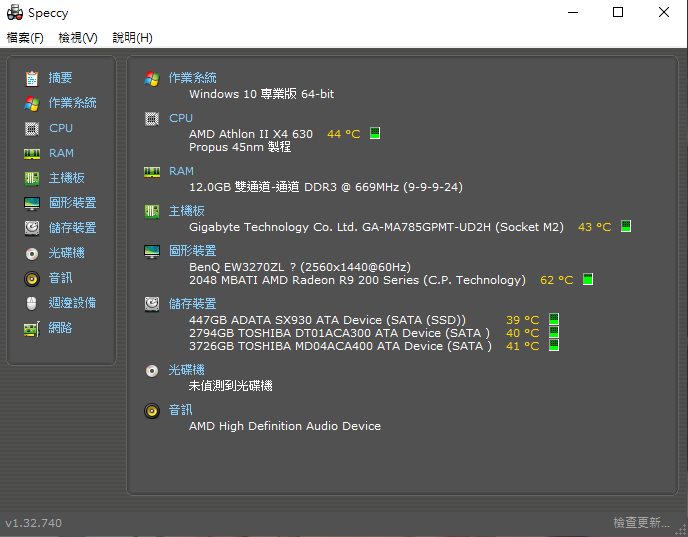Click the 447GB ADATA SX930 drive text
This screenshot has width=688, height=537.
click(x=327, y=320)
